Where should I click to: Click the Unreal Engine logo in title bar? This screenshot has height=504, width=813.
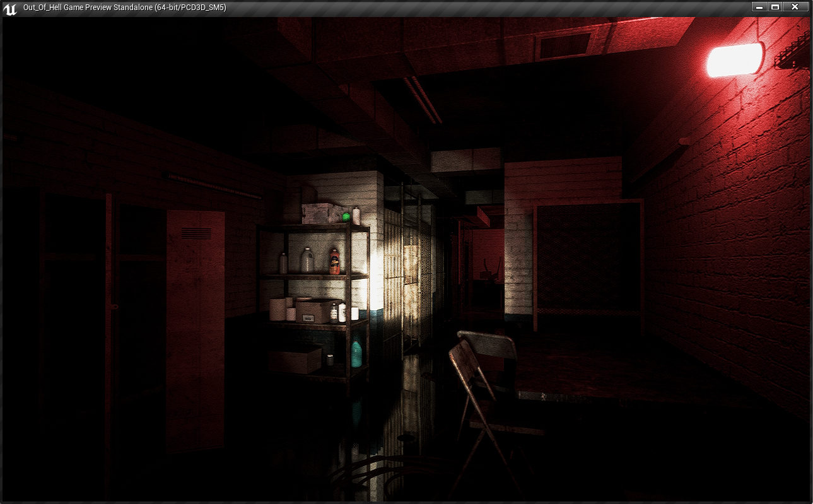(x=10, y=8)
